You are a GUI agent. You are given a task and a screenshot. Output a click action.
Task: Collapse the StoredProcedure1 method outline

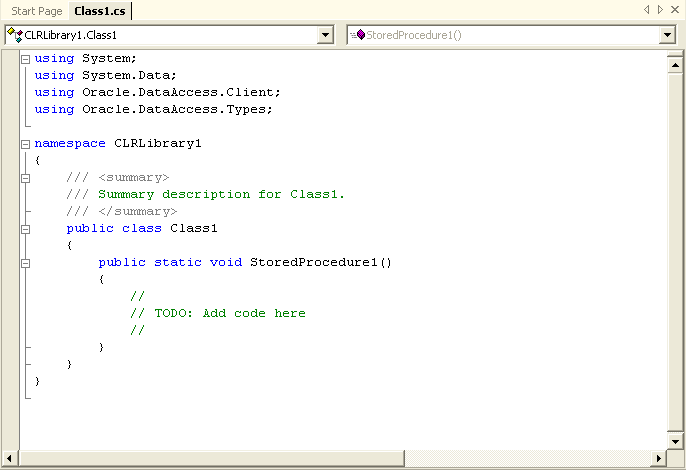pyautogui.click(x=26, y=263)
